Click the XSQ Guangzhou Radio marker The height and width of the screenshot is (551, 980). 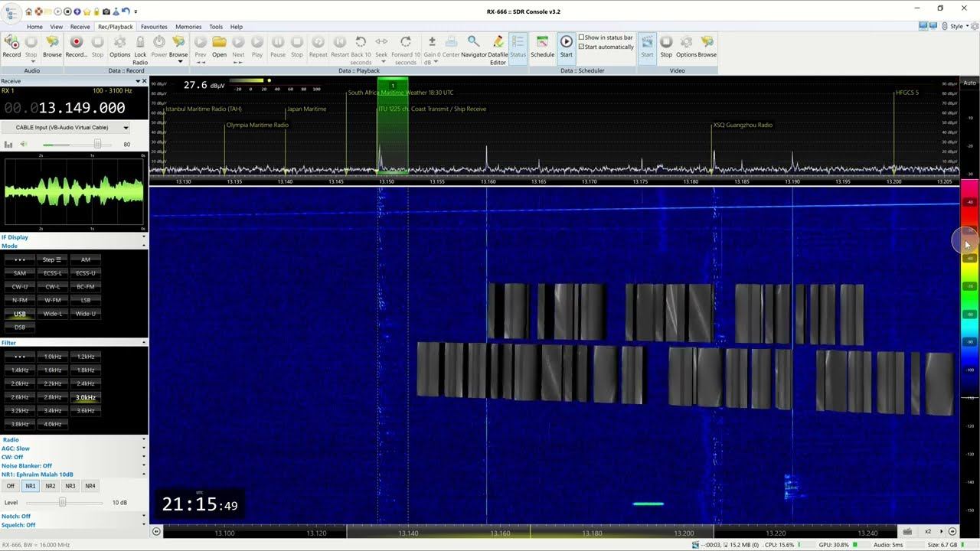point(743,125)
